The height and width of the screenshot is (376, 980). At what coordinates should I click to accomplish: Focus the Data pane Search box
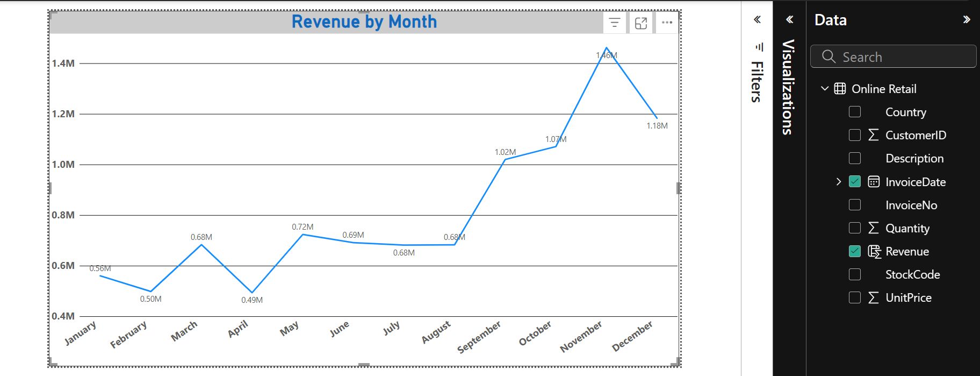pyautogui.click(x=893, y=56)
